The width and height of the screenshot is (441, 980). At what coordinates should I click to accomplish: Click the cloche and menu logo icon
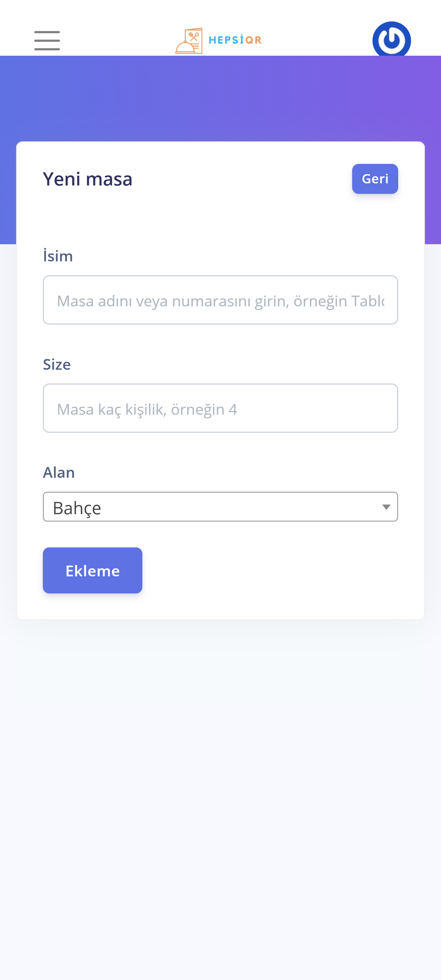tap(189, 41)
